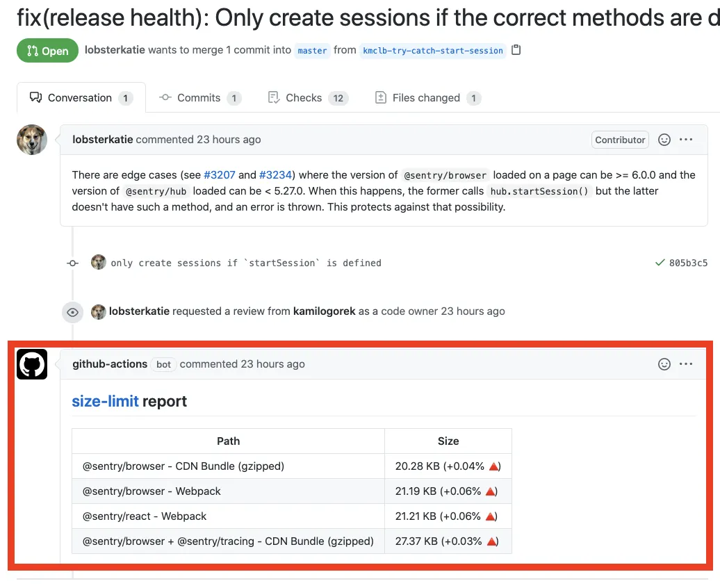Click the master base branch label
The image size is (720, 588).
coord(312,51)
